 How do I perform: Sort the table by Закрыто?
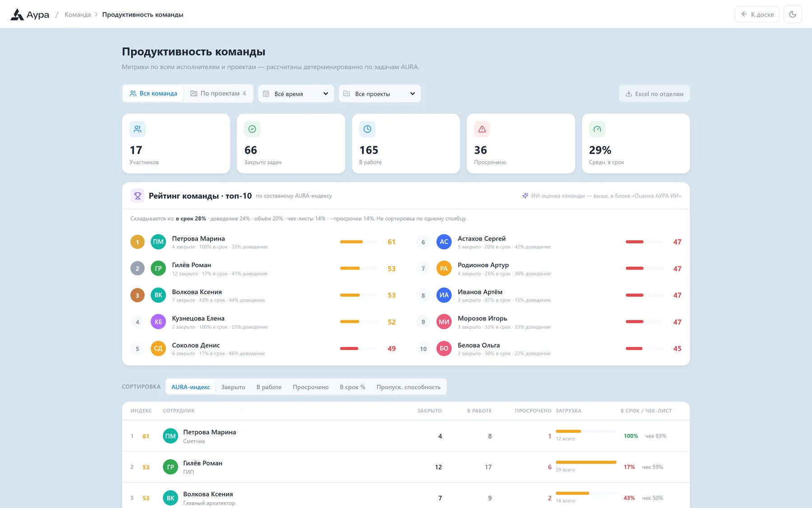pos(233,387)
